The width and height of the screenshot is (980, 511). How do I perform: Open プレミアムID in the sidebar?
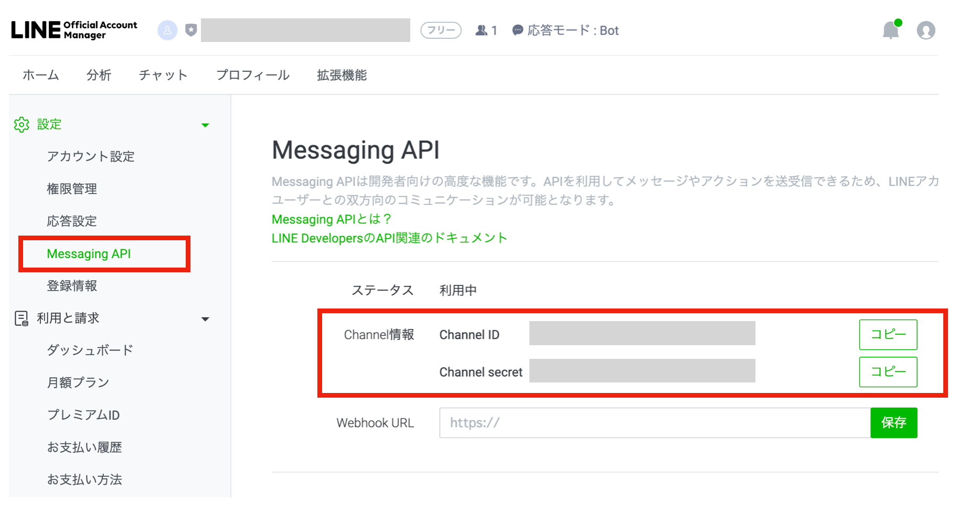(x=83, y=415)
